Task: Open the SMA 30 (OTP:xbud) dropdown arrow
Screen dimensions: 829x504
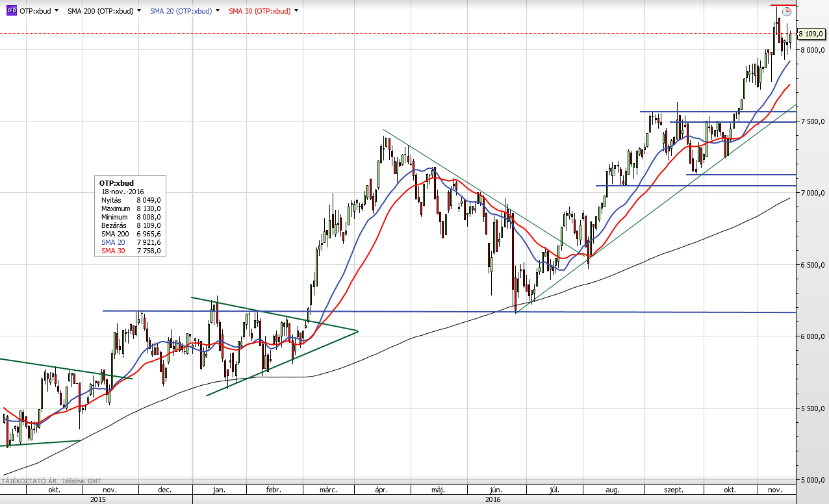Action: [x=296, y=11]
